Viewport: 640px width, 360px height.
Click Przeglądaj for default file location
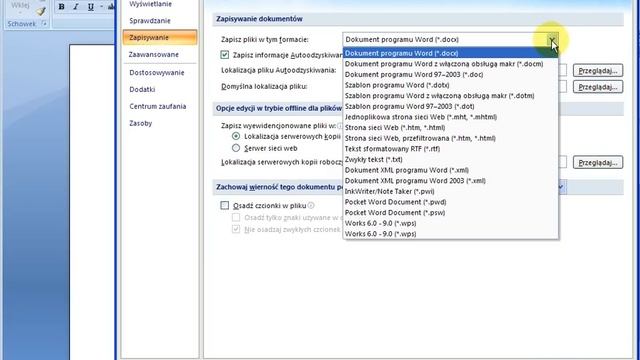click(598, 87)
